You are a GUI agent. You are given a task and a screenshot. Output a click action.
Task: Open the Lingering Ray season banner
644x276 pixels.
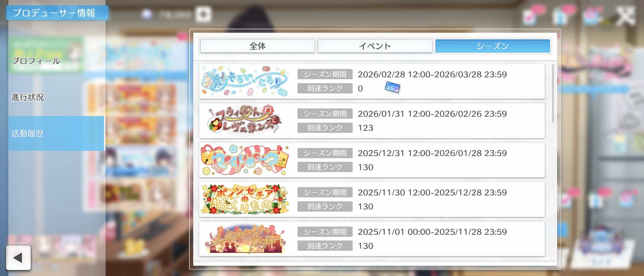(x=245, y=239)
